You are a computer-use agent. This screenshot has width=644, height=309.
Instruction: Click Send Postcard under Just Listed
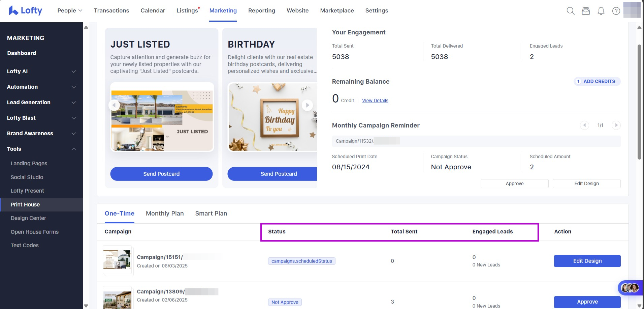point(161,174)
